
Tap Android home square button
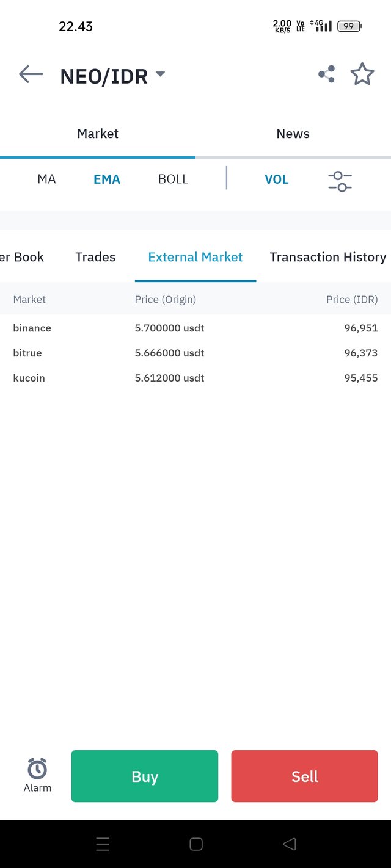tap(196, 844)
